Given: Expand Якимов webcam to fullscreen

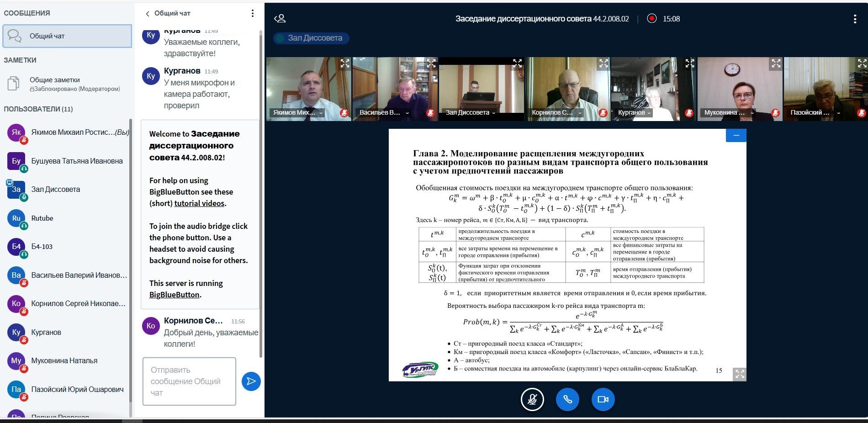Looking at the screenshot, I should point(344,63).
